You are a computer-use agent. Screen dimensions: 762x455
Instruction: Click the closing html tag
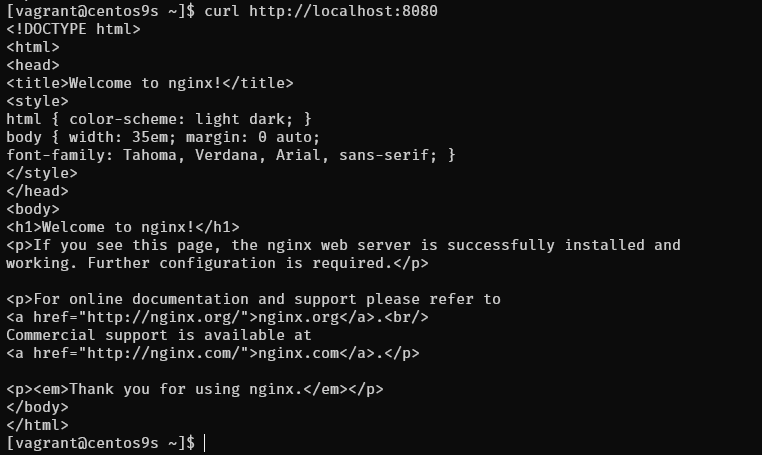tap(37, 425)
